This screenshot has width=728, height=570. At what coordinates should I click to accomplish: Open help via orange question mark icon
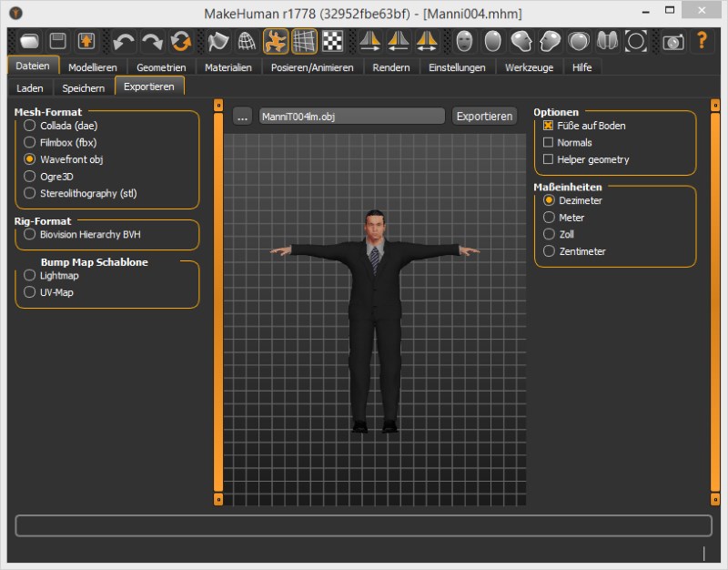pos(702,41)
